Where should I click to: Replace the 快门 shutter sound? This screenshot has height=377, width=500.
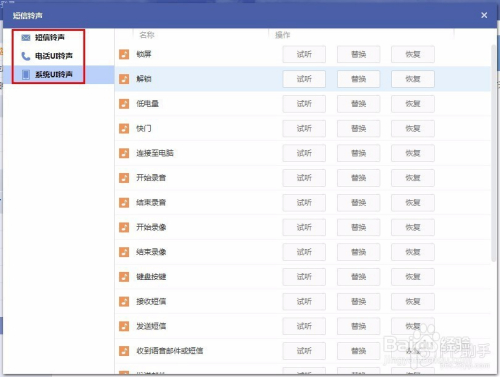coord(359,128)
